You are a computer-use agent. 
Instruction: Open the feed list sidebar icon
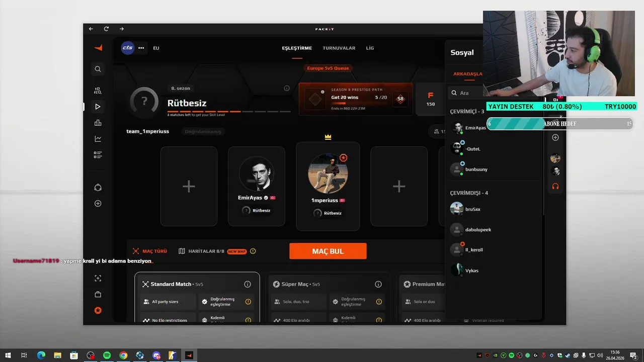click(x=98, y=155)
